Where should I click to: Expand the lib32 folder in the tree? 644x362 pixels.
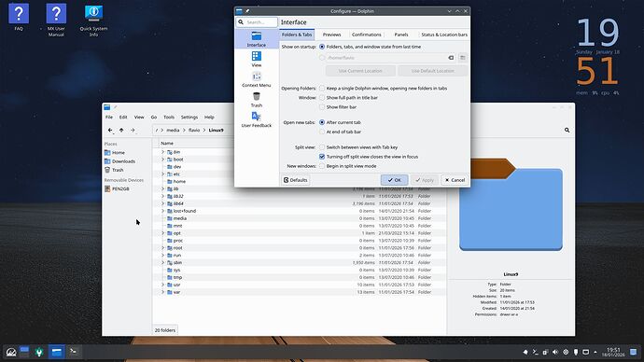[x=162, y=196]
